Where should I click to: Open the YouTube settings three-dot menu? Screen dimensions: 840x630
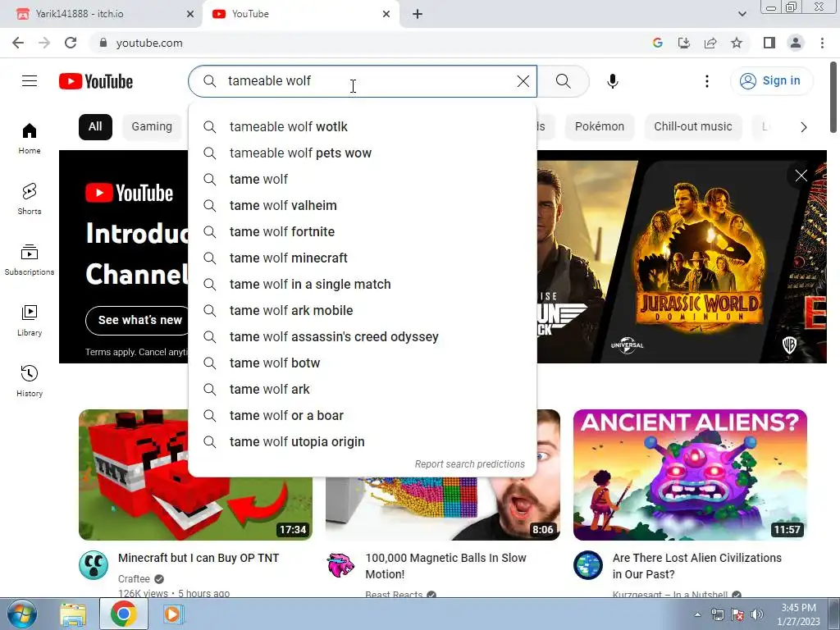coord(706,81)
